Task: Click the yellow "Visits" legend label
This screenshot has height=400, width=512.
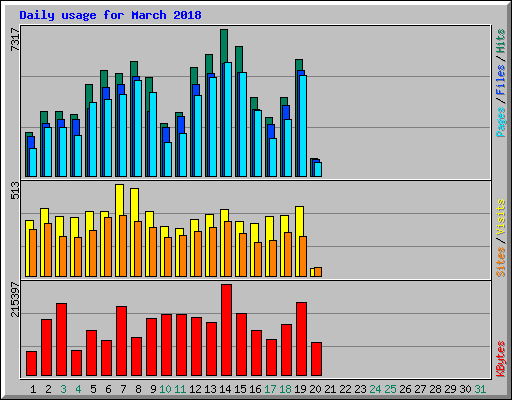Action: pyautogui.click(x=501, y=218)
